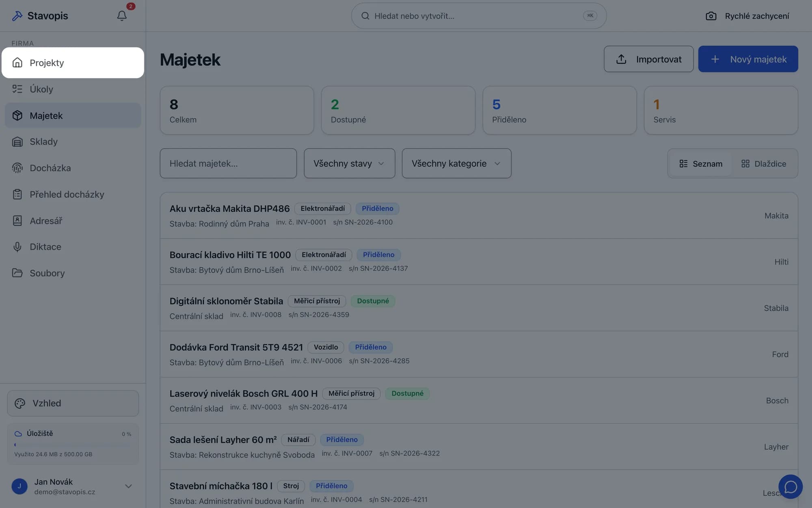Click the Nový majetek button
This screenshot has height=508, width=812.
(x=748, y=59)
